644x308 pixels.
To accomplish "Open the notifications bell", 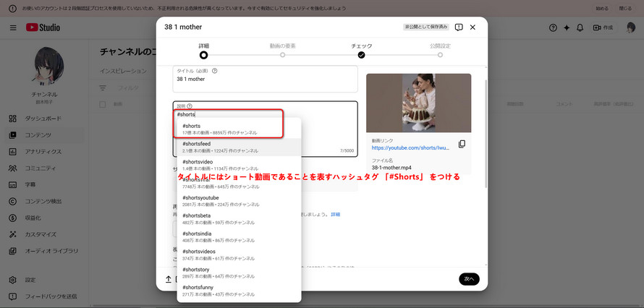I will 580,27.
